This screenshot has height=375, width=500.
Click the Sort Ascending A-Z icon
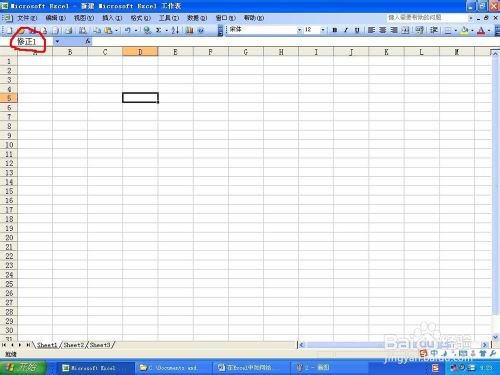pyautogui.click(x=175, y=30)
